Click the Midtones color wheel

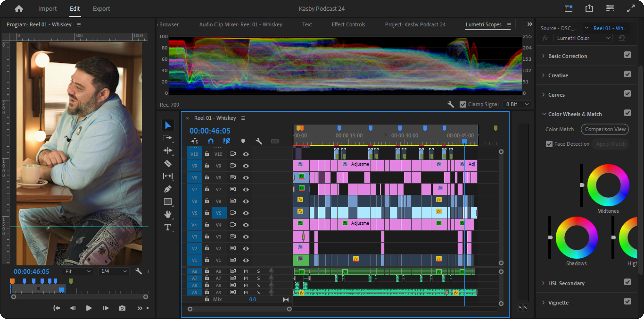608,185
